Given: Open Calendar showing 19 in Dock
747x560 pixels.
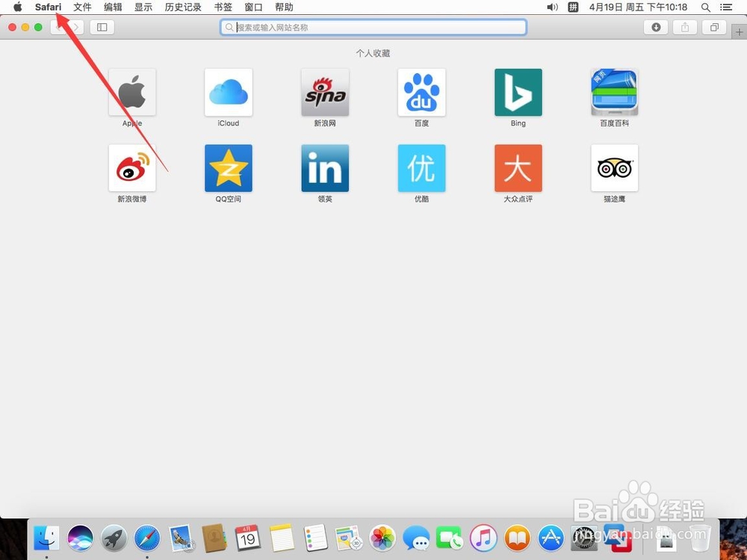Looking at the screenshot, I should click(x=248, y=538).
